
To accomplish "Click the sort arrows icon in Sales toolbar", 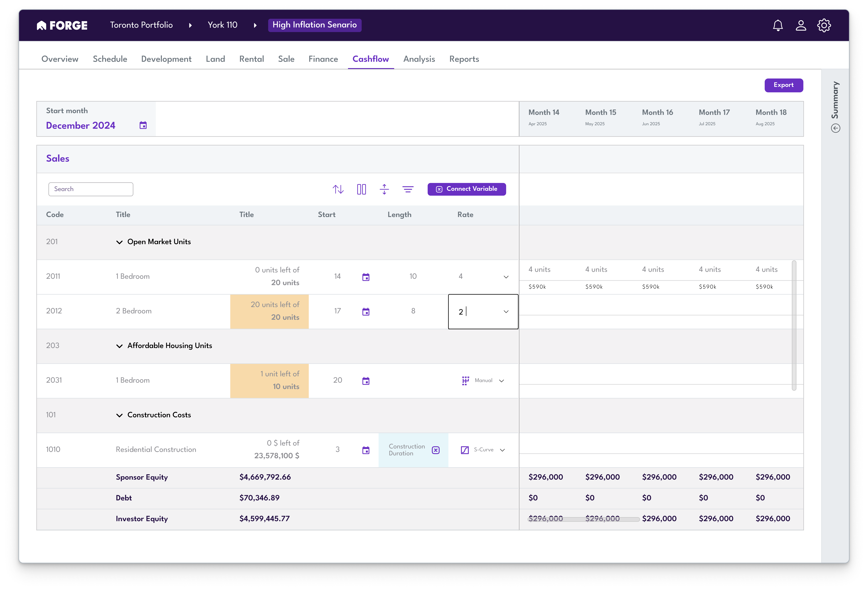I will [338, 189].
